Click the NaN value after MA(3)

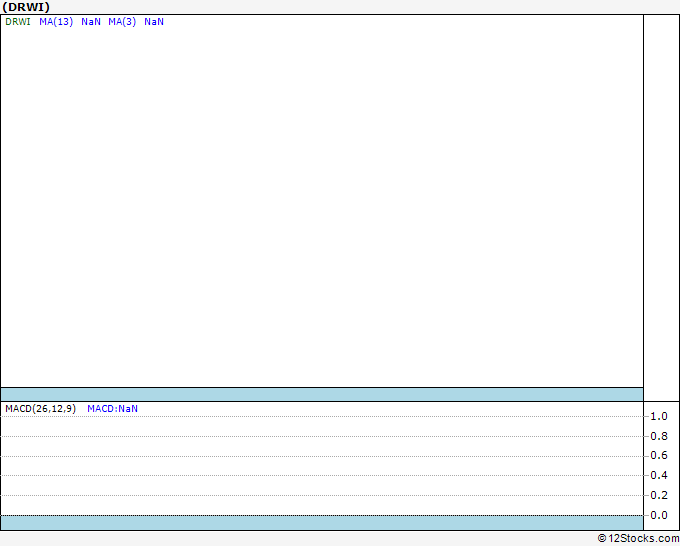pos(154,22)
